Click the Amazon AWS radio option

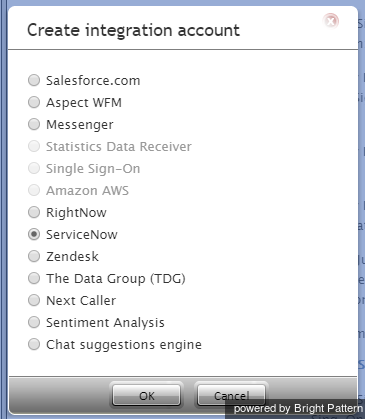point(34,190)
